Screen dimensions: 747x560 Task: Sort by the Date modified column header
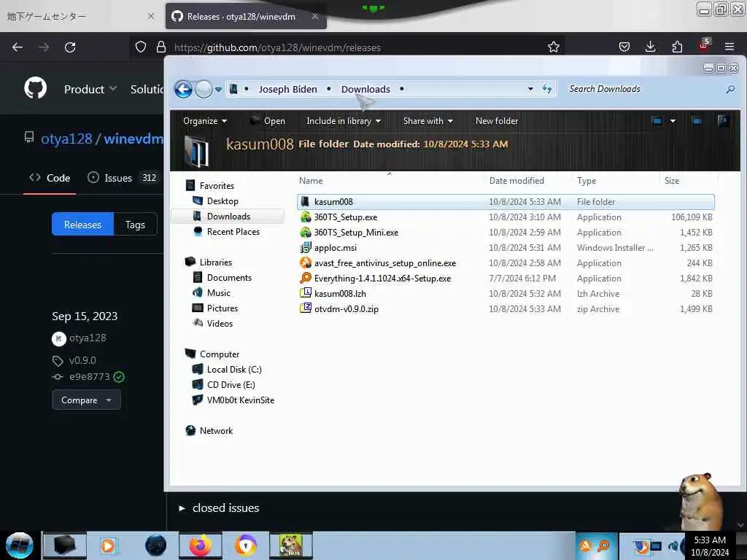(516, 181)
